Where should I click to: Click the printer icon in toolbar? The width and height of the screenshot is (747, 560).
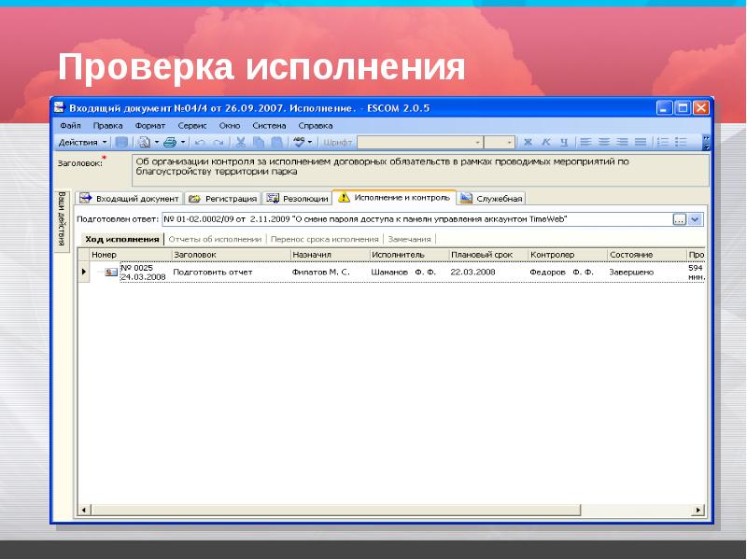[x=169, y=143]
